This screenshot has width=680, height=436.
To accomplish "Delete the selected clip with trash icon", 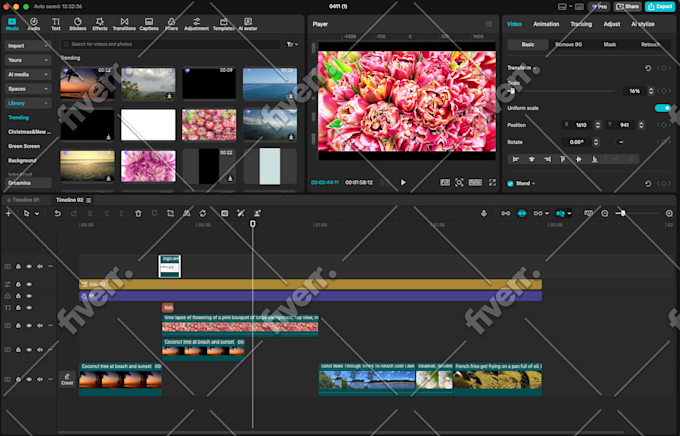I will point(138,213).
